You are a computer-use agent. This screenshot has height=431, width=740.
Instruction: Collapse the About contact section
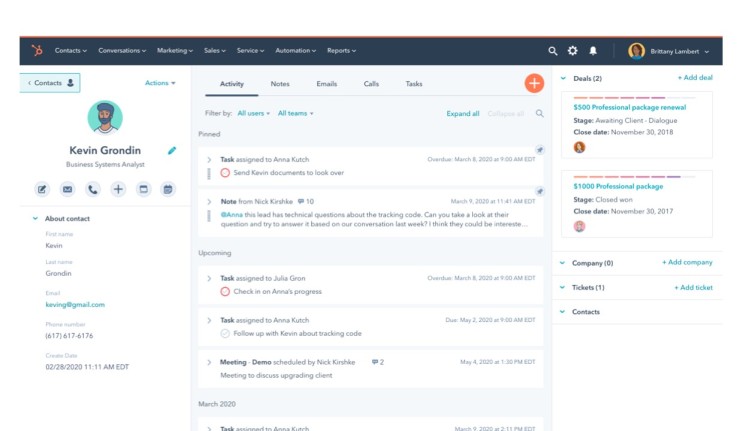35,218
